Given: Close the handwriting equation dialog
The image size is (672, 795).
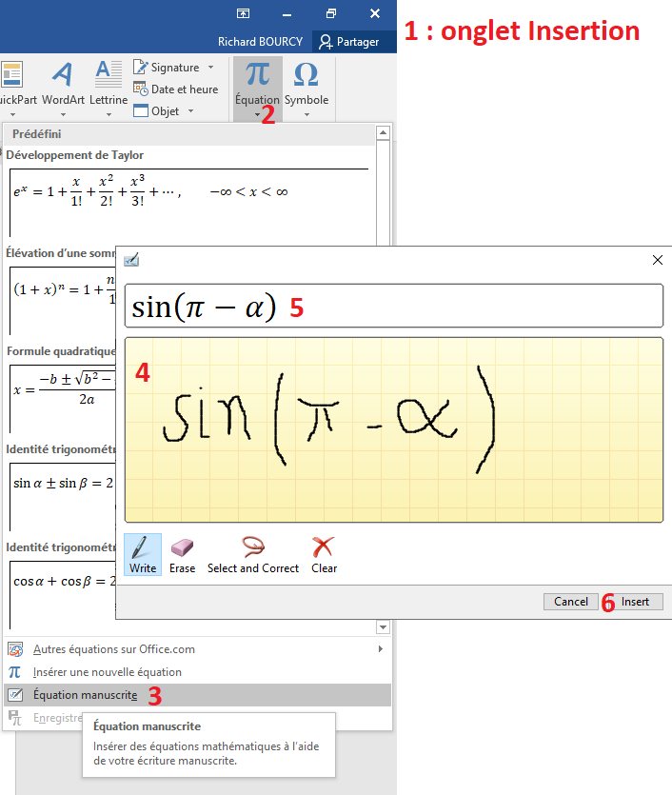Looking at the screenshot, I should click(x=658, y=260).
